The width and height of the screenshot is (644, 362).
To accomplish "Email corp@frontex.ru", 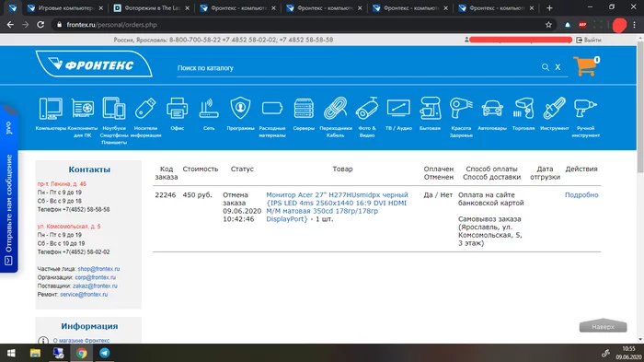I will [x=96, y=277].
